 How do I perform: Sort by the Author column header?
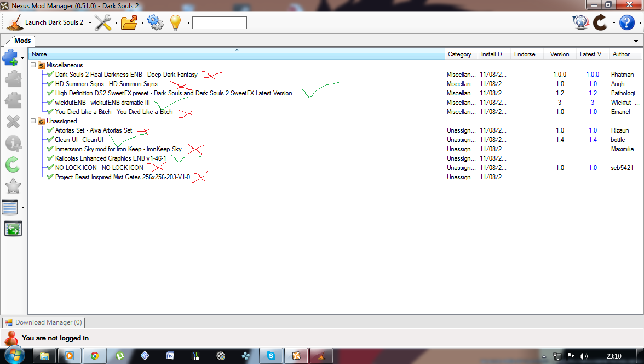click(x=625, y=54)
